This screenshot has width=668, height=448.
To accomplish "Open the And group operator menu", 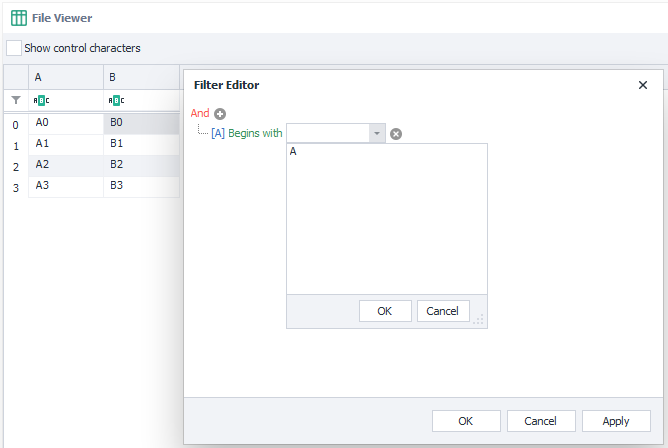I will click(x=200, y=114).
